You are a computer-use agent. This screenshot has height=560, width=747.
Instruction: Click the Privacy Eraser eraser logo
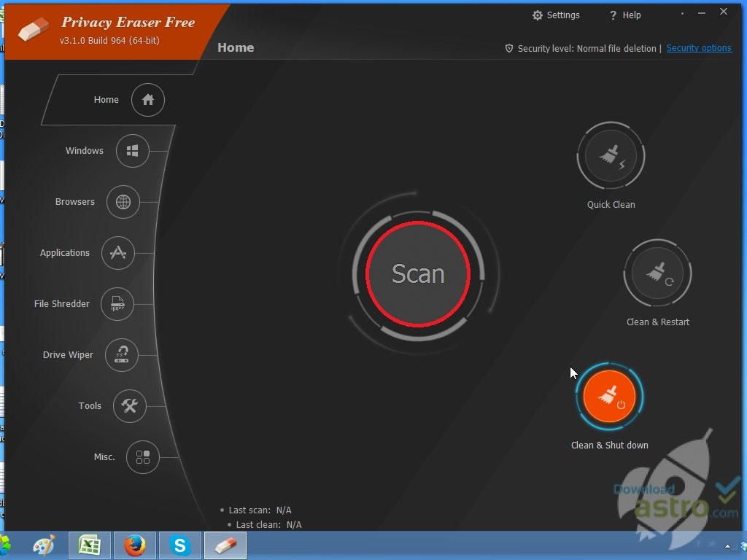[x=33, y=29]
